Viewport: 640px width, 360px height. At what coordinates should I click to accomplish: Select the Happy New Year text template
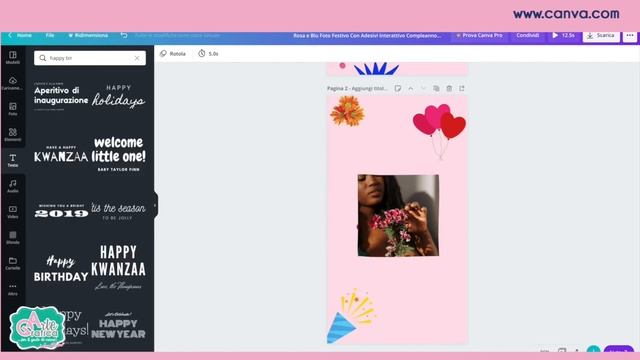pyautogui.click(x=118, y=326)
